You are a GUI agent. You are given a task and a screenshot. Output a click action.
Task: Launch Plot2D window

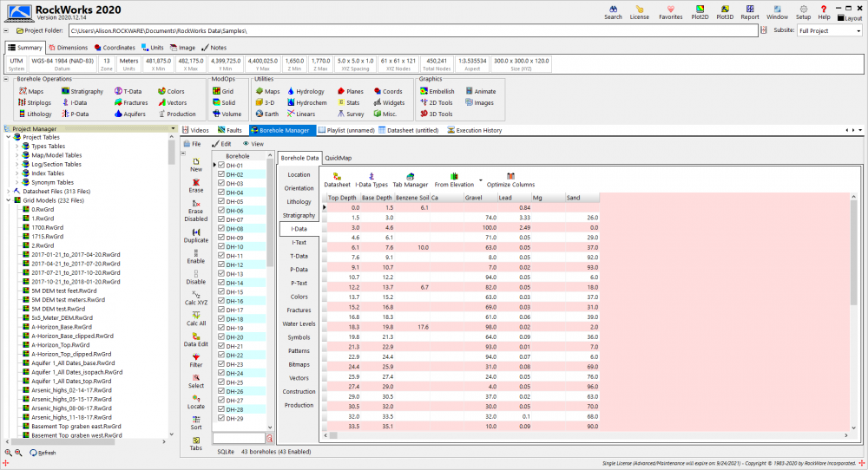[700, 12]
